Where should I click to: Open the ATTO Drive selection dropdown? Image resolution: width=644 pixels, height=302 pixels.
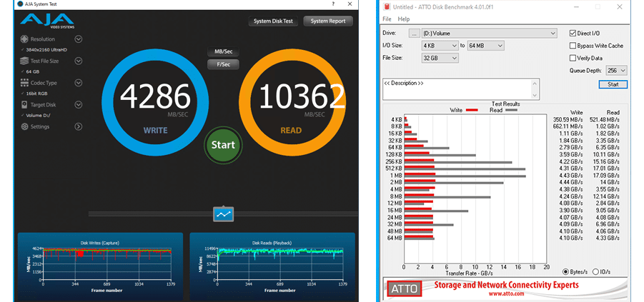coord(553,34)
